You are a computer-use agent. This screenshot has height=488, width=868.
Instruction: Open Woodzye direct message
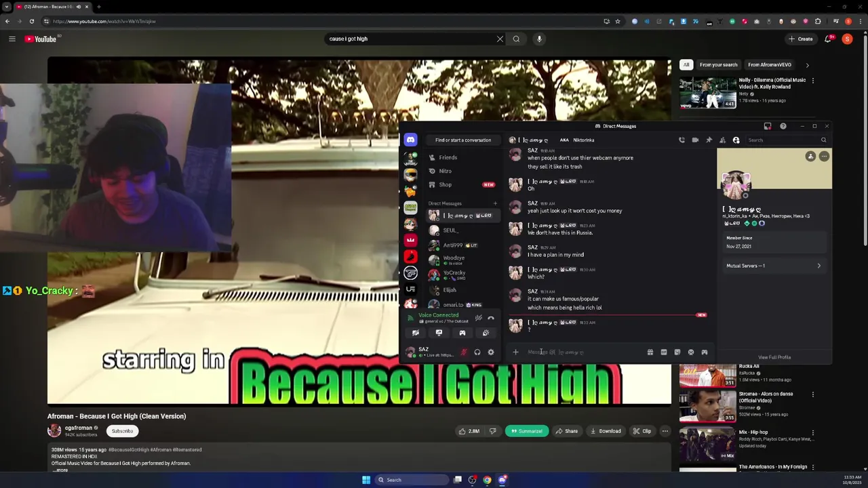(462, 260)
